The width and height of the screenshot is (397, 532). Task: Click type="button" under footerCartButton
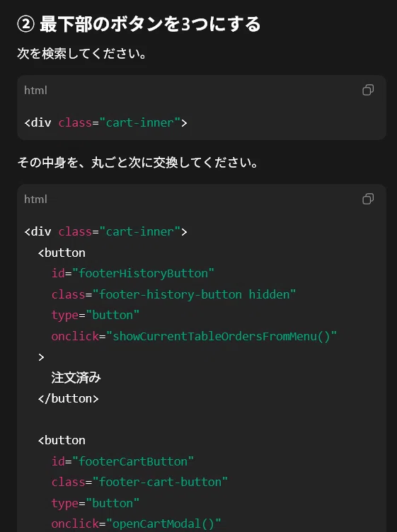(96, 503)
